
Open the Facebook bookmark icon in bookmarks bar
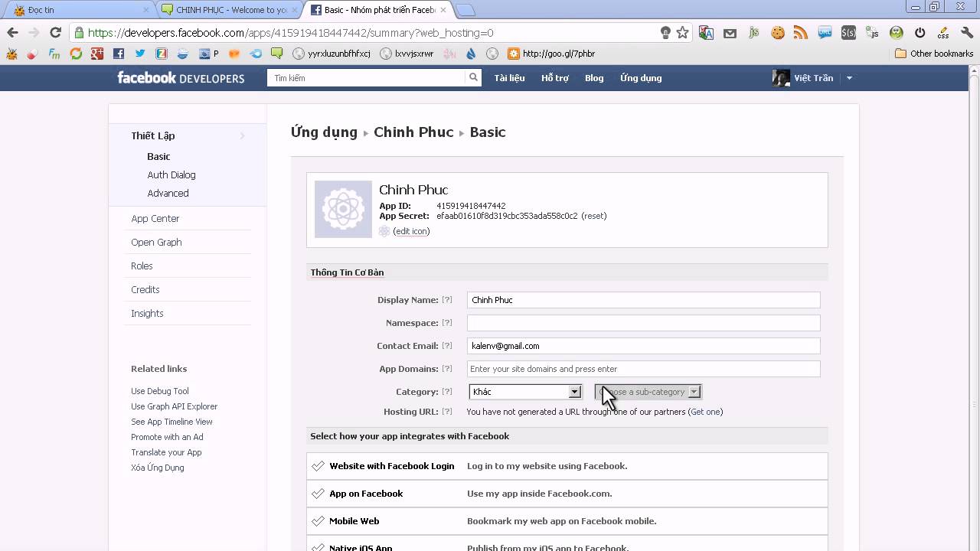pyautogui.click(x=118, y=54)
